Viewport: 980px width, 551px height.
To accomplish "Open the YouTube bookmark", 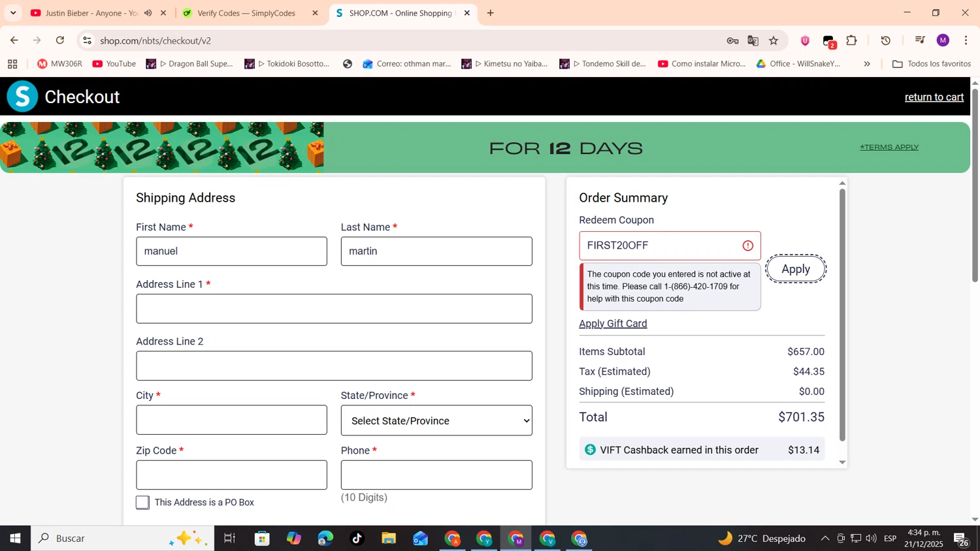I will [x=114, y=64].
